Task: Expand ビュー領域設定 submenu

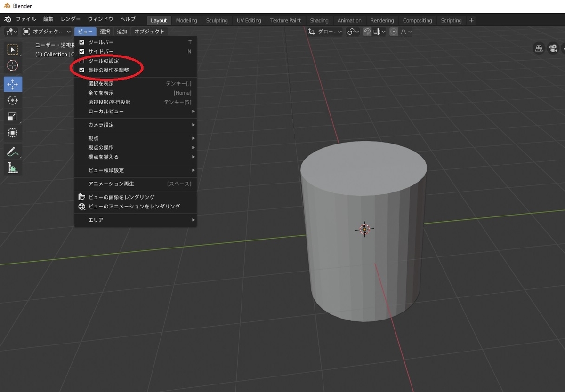Action: [x=136, y=170]
